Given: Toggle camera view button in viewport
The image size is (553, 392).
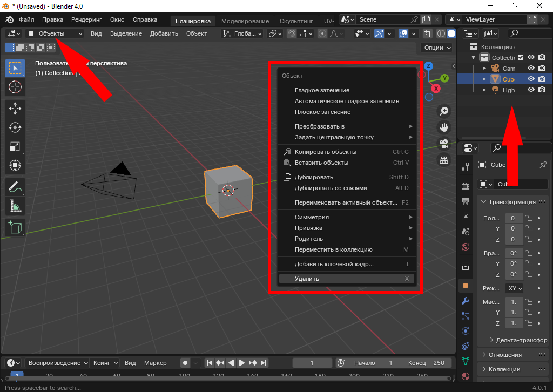Looking at the screenshot, I should click(444, 144).
